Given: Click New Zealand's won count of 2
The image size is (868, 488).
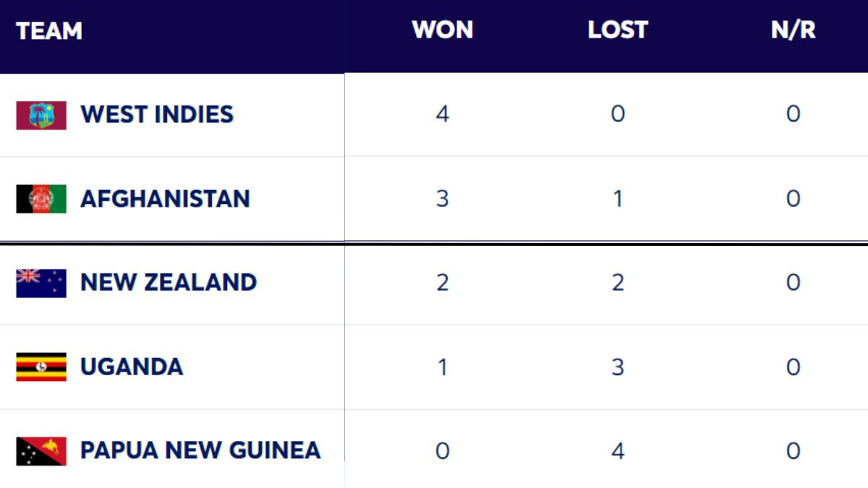Looking at the screenshot, I should 443,283.
